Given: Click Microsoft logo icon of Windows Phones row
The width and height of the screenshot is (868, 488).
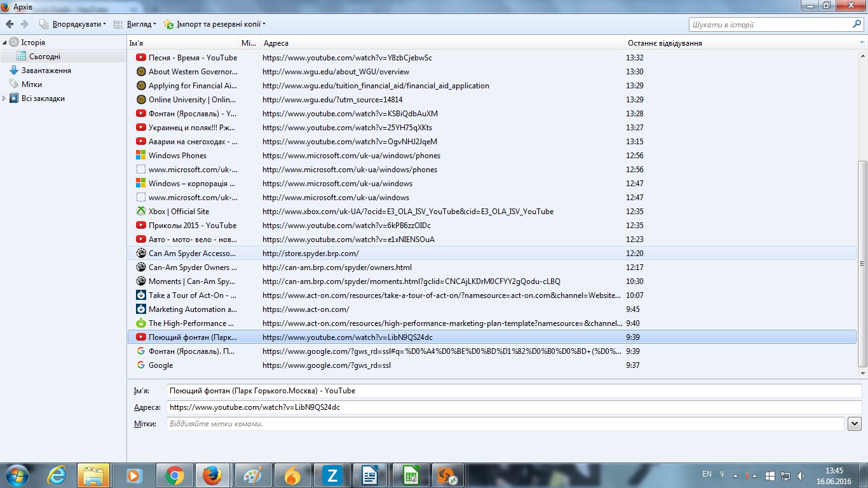Looking at the screenshot, I should 141,156.
